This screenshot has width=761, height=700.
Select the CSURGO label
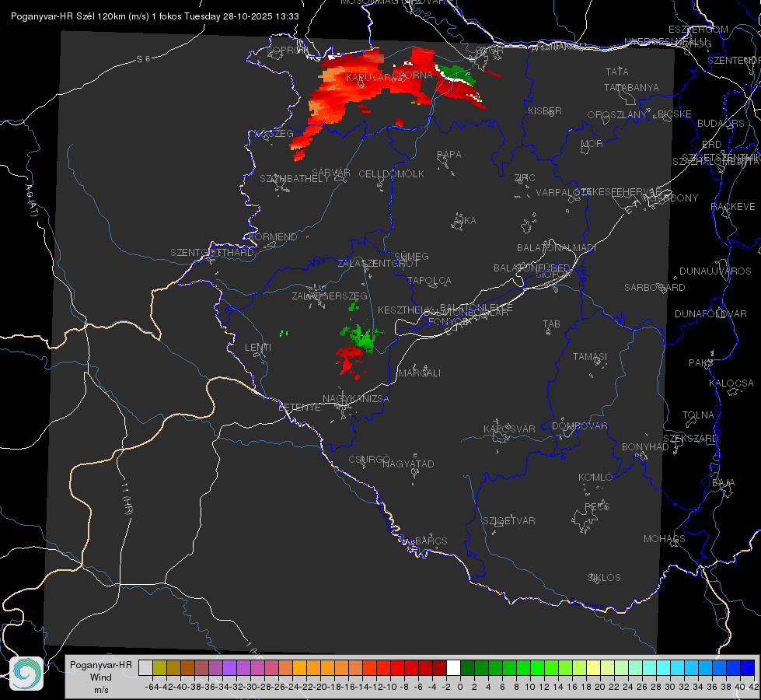click(369, 460)
